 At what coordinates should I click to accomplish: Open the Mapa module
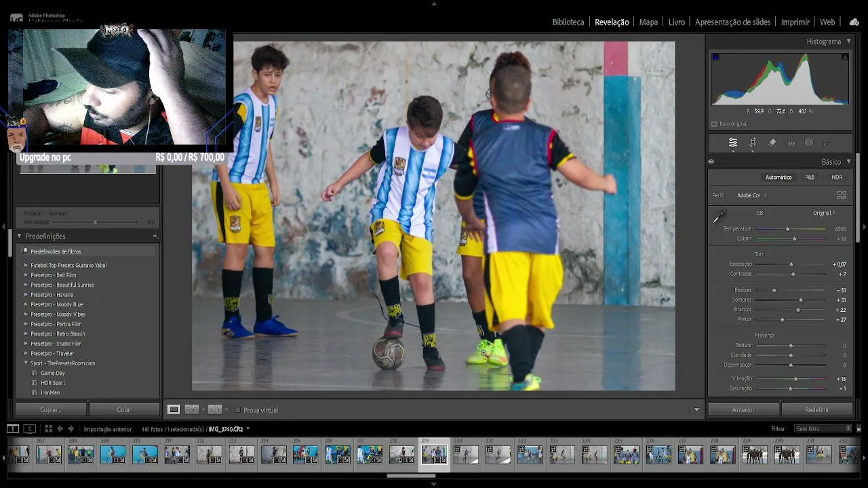tap(648, 22)
